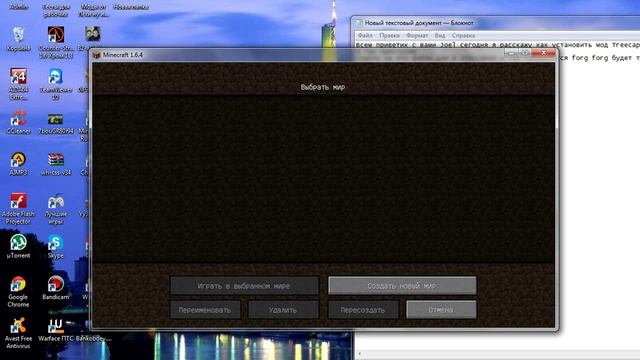The image size is (640, 360).
Task: Minimize the Minecraft window
Action: 512,53
